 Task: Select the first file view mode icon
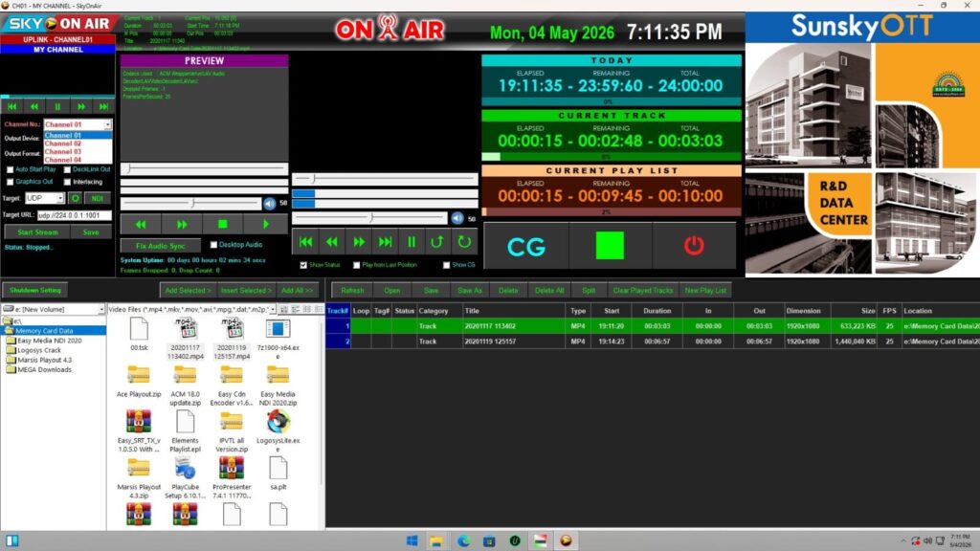tap(284, 309)
